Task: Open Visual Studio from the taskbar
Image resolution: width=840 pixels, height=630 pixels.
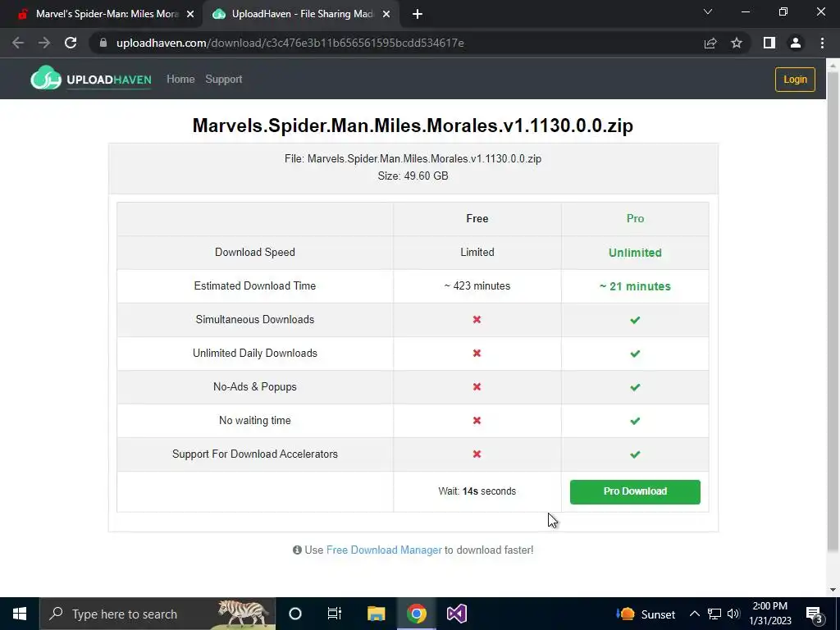Action: click(x=457, y=614)
